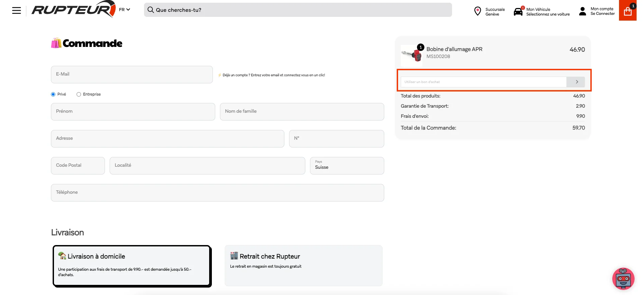
Task: Click the 'Total des produits:' label
Action: [x=421, y=96]
